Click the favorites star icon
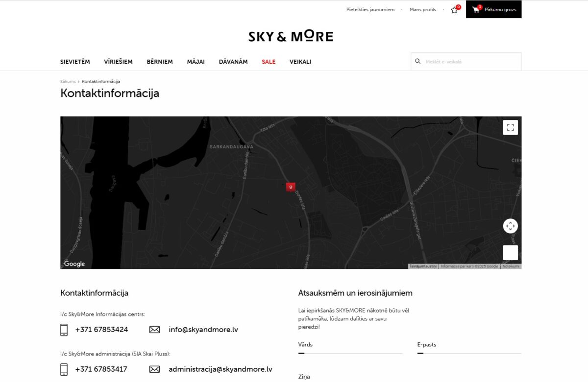Viewport: 588px width, 382px height. coord(454,9)
